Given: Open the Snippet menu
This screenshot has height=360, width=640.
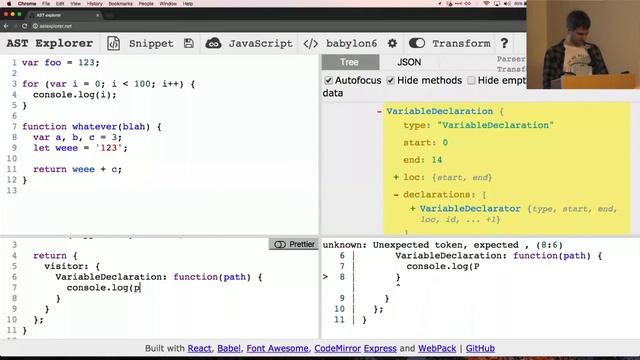Looking at the screenshot, I should (x=151, y=43).
